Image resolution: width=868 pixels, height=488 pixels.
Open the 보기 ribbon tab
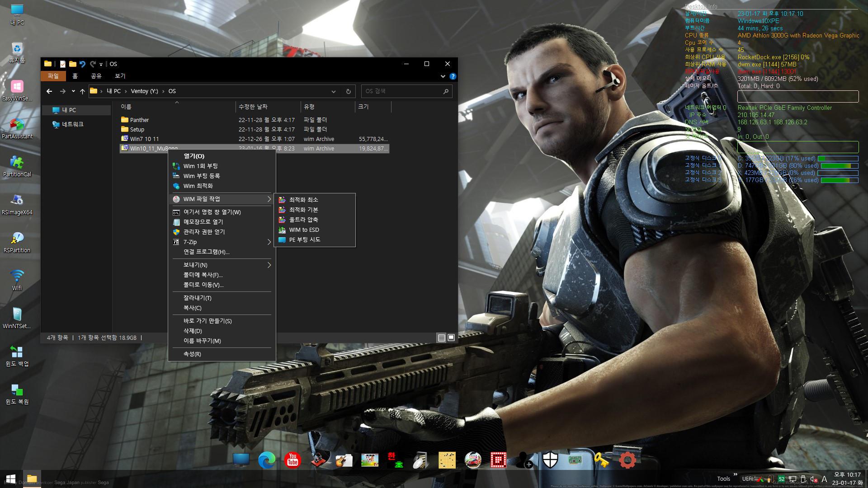(x=120, y=76)
